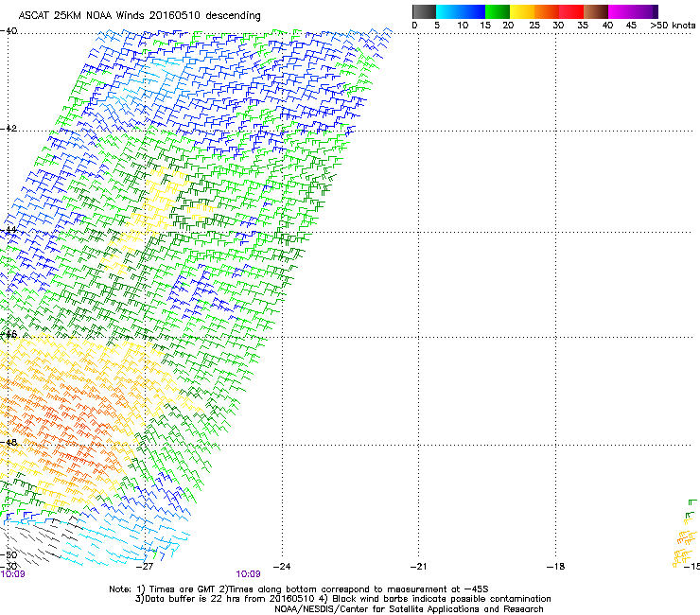Click the '-46' latitude label
The image size is (700, 615).
click(9, 334)
